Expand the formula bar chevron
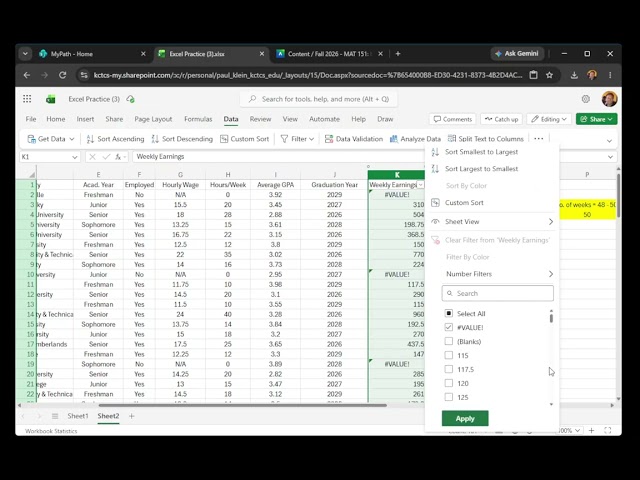This screenshot has height=480, width=640. tap(610, 157)
